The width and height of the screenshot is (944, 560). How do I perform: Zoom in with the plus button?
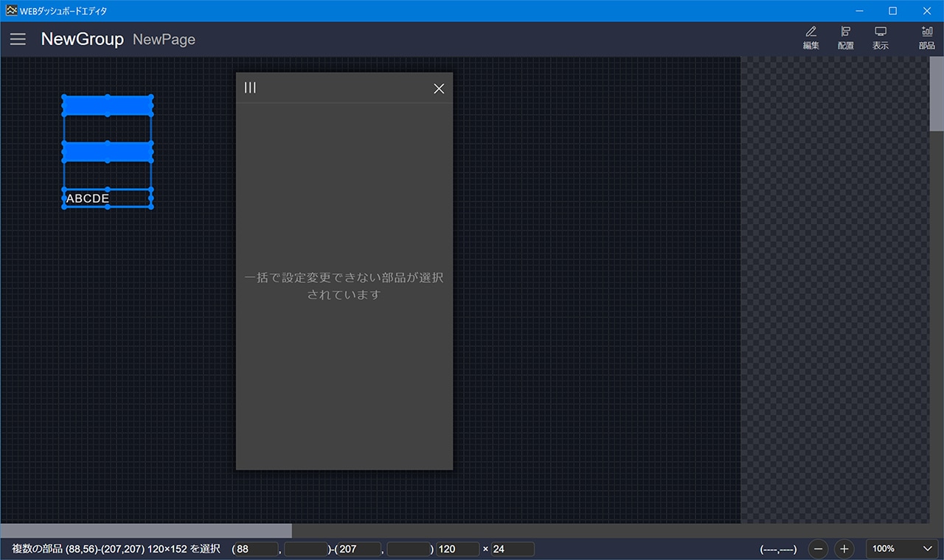point(844,549)
